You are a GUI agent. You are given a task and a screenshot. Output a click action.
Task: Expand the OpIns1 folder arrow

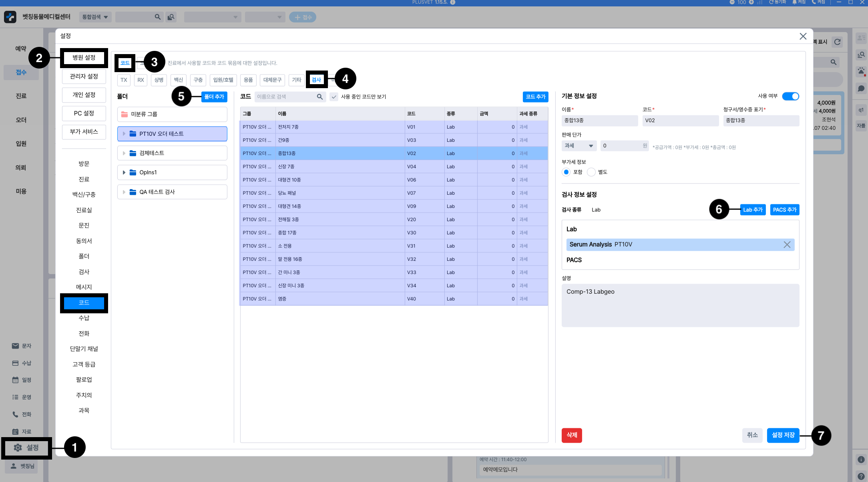coord(124,172)
